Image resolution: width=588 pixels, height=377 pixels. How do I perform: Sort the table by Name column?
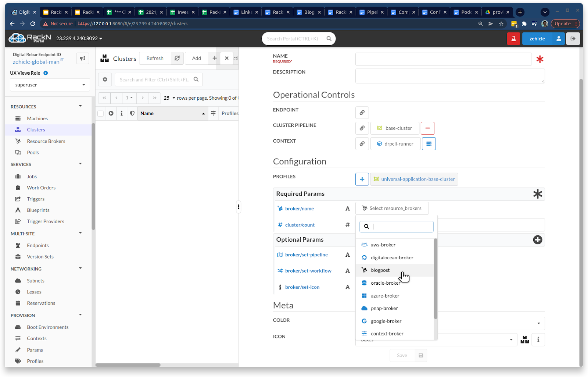pos(172,113)
